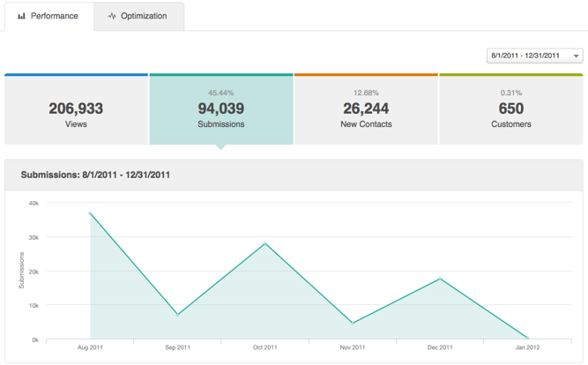Click the Nov 2011 data point on chart

[353, 323]
